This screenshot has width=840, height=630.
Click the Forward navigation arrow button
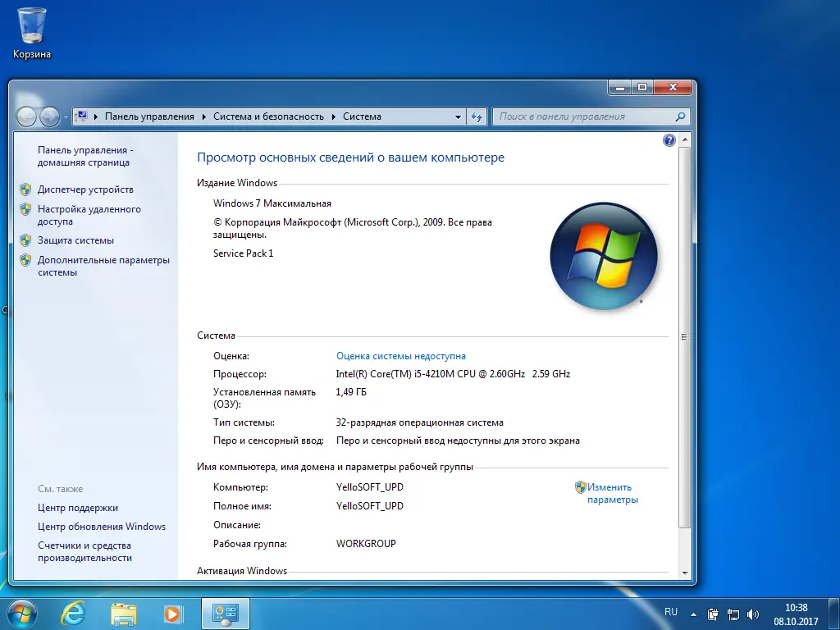point(50,116)
